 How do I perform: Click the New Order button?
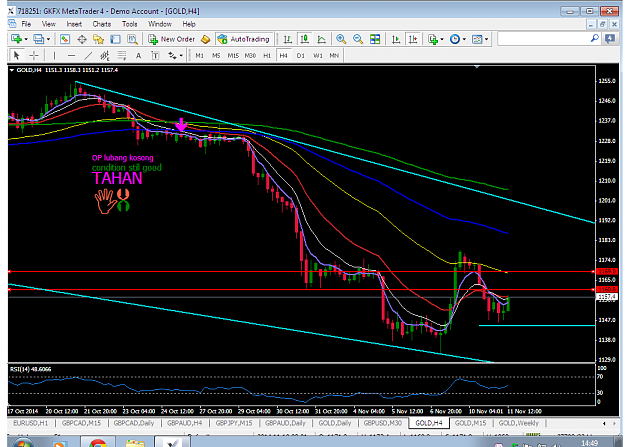point(171,39)
